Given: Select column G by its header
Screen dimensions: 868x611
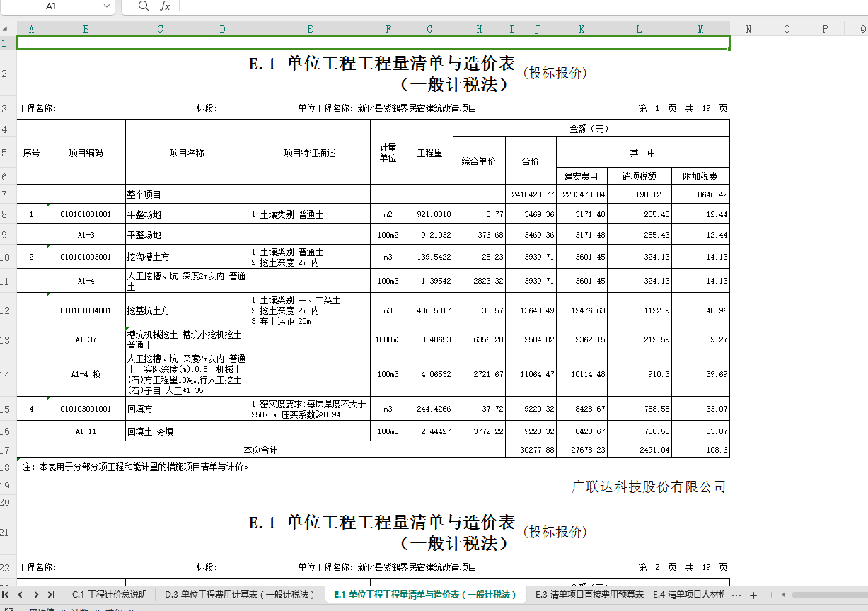Looking at the screenshot, I should (x=429, y=29).
